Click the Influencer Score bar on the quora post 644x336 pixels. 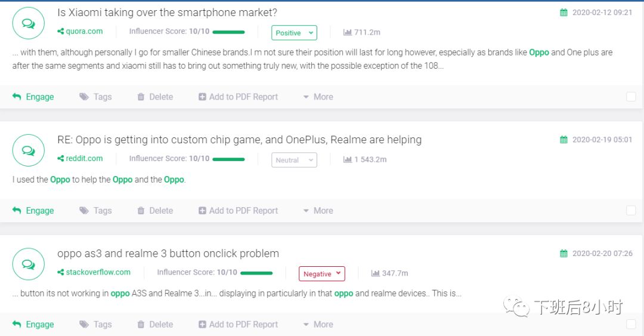[x=229, y=32]
